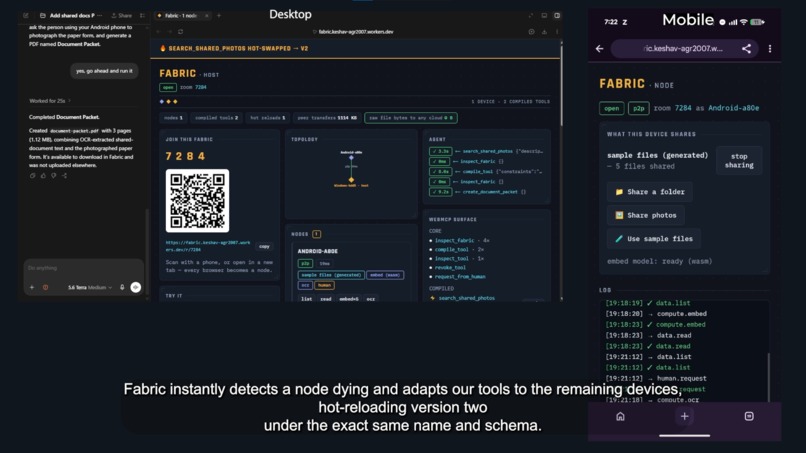Expand the 'Worked for 25s' details
This screenshot has width=806, height=453.
(x=50, y=101)
